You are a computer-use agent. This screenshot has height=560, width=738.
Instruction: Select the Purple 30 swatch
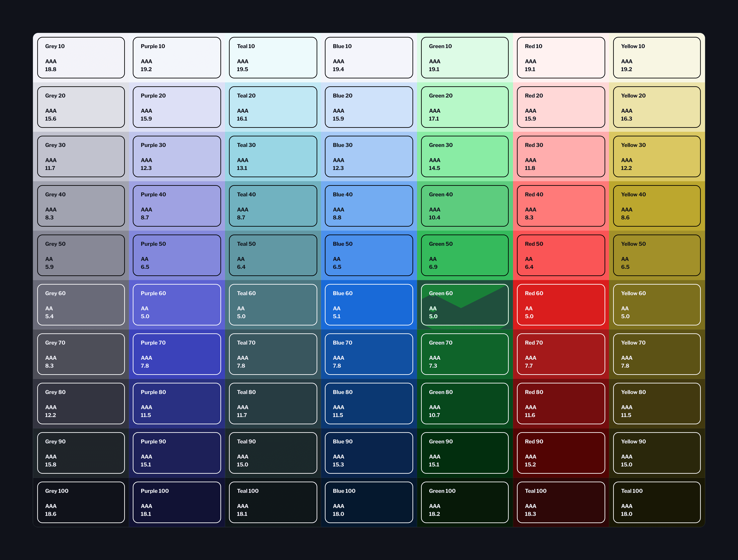(x=177, y=156)
